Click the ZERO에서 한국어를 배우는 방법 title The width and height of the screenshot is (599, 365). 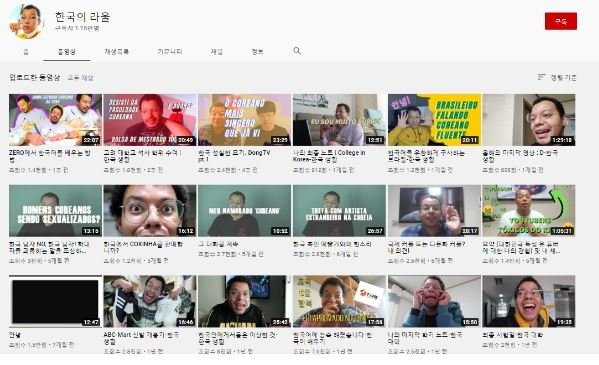pyautogui.click(x=50, y=156)
